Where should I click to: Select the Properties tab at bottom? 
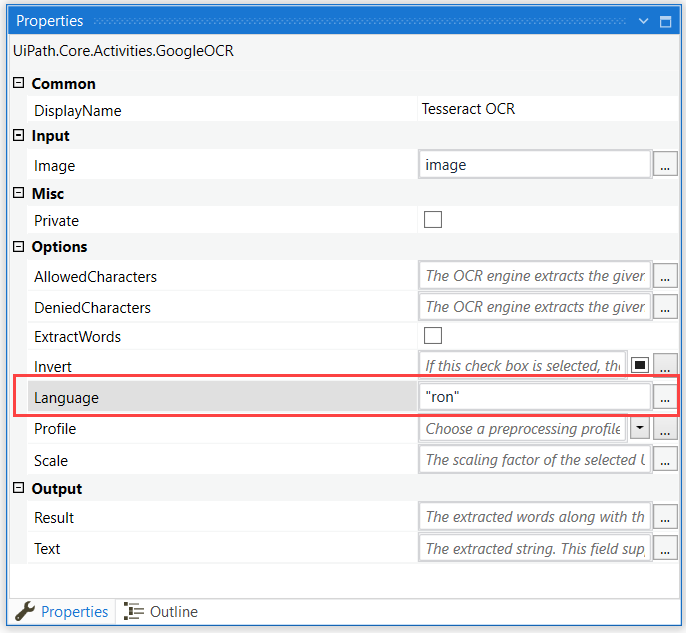click(x=64, y=612)
